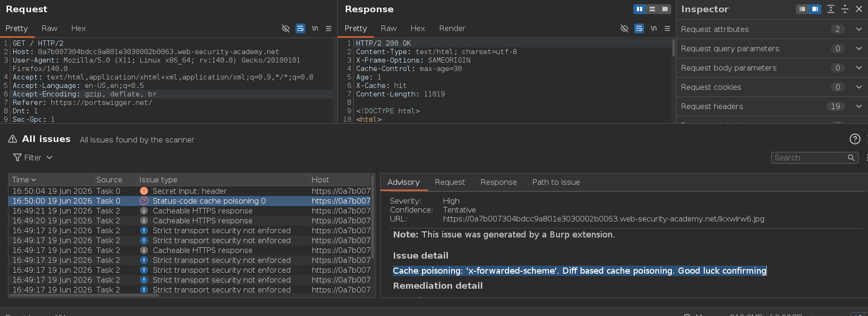Click the 'Confidence: Tentative' advisory value
Viewport: 868px width, 316px height.
tap(459, 210)
